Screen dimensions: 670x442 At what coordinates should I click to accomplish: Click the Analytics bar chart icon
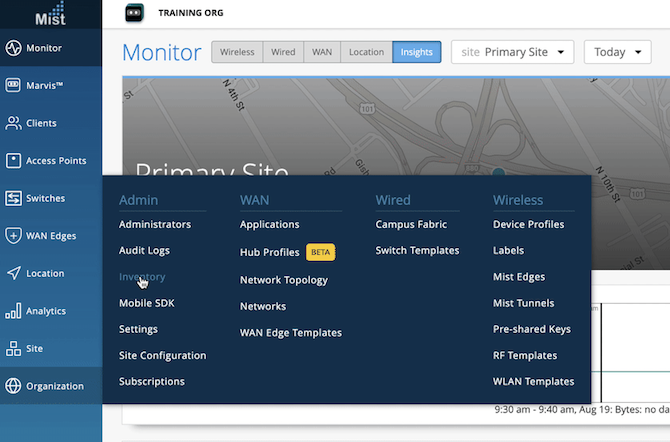13,311
